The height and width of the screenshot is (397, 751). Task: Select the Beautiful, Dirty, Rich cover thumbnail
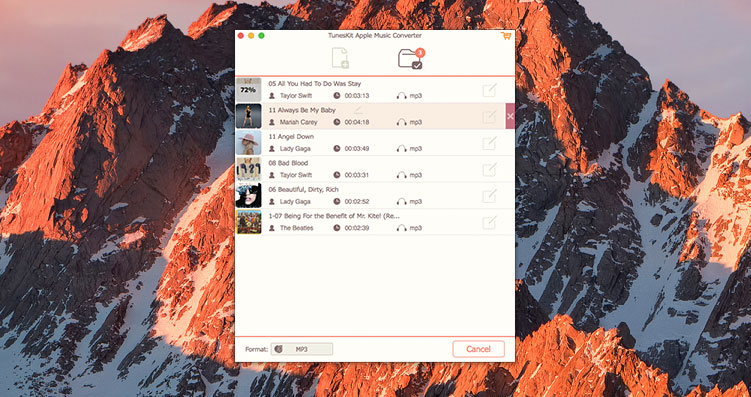[x=249, y=195]
